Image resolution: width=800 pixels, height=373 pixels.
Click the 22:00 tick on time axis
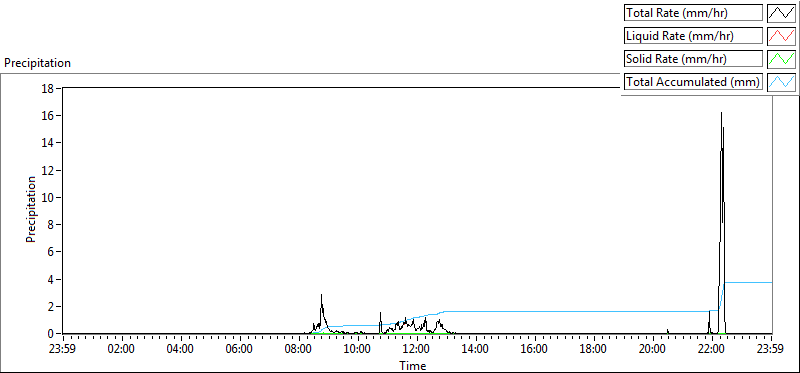(x=713, y=350)
